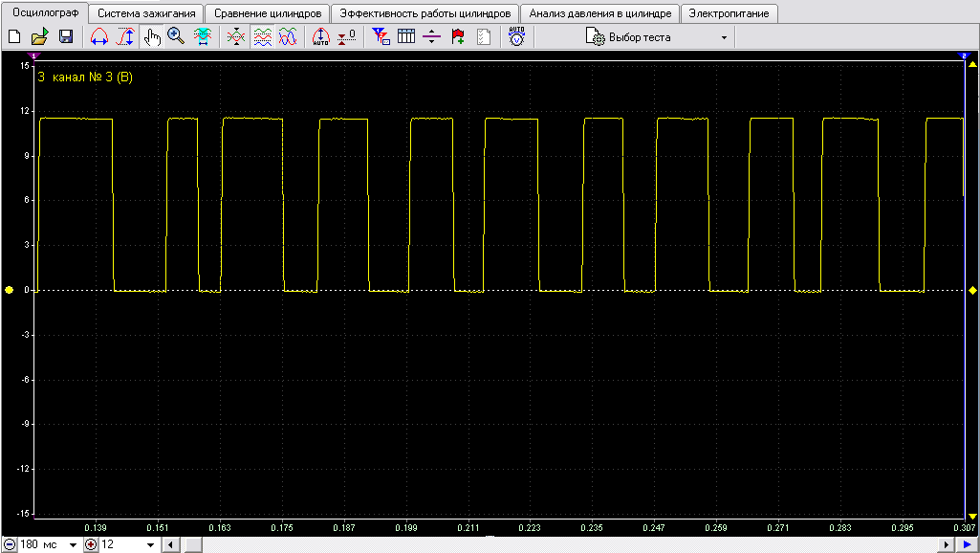The width and height of the screenshot is (980, 553).
Task: Add a marker with red flag icon
Action: [458, 37]
